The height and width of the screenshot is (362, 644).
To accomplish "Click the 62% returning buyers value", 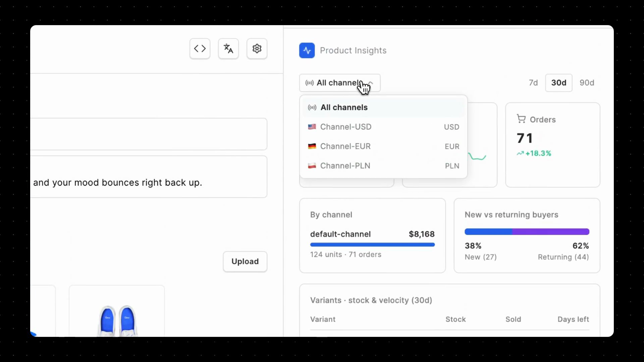I will pos(581,246).
